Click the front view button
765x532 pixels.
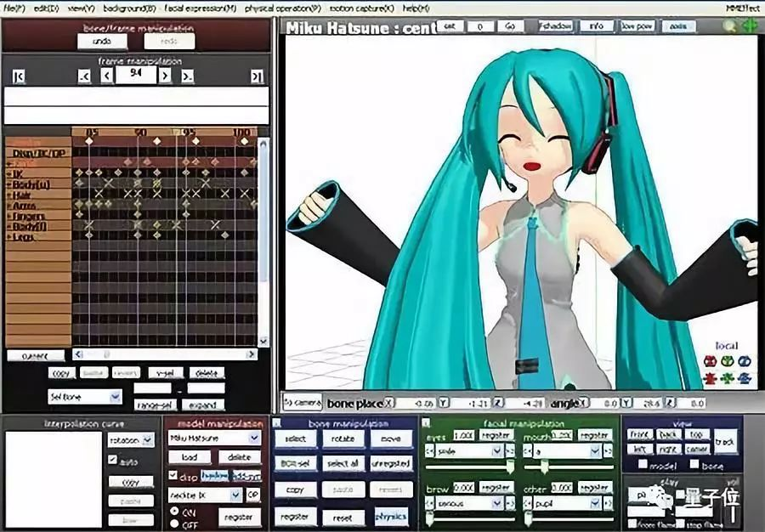[639, 434]
